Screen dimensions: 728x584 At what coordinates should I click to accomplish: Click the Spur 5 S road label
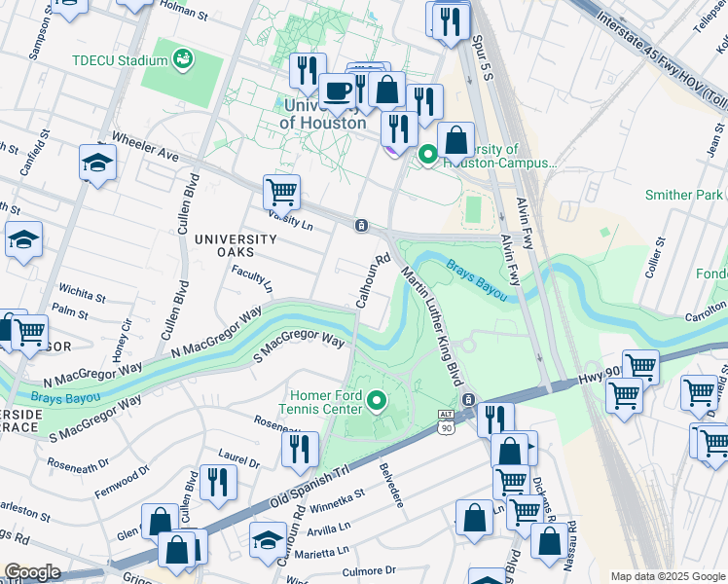coord(482,57)
